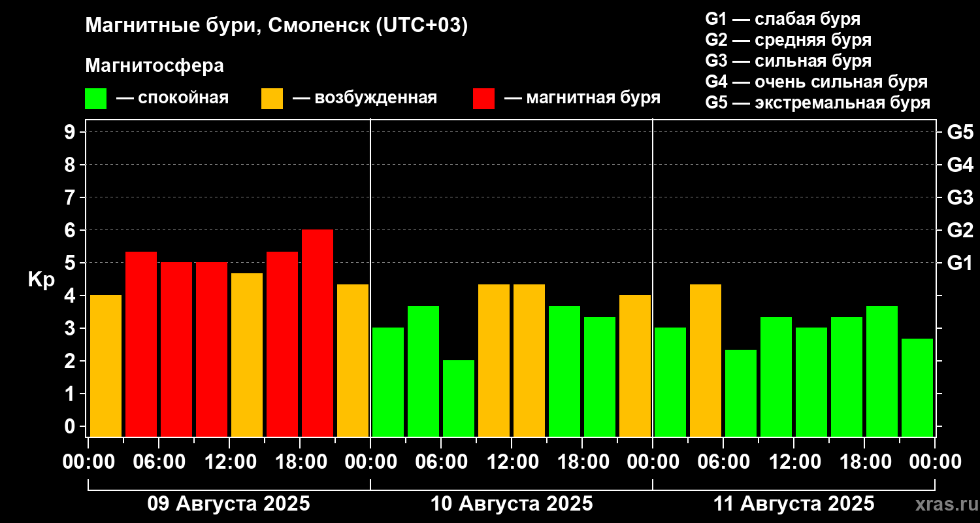Screen dimensions: 980x523
Task: Click the '0' value on the Kp axis
Action: [71, 426]
